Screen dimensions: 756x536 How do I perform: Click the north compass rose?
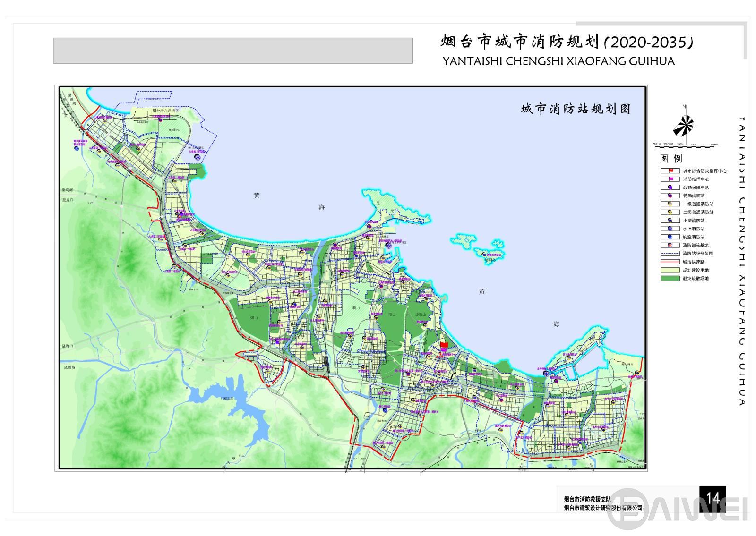tap(684, 125)
